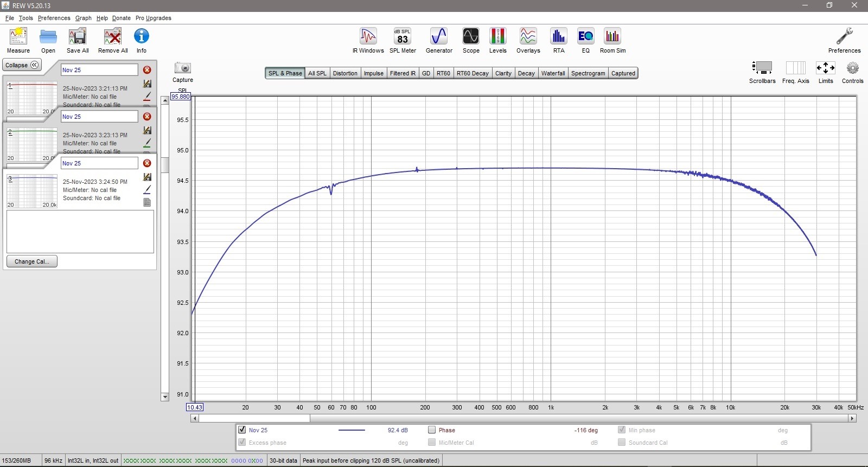Collapse the measurements panel
The width and height of the screenshot is (868, 467).
[22, 65]
